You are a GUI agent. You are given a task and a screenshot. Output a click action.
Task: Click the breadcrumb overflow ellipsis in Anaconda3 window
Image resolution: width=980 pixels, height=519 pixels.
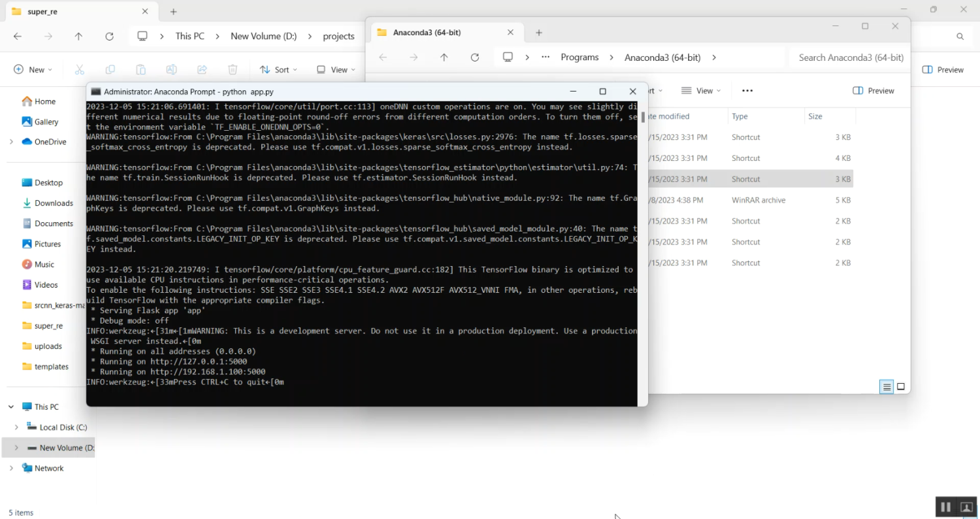tap(546, 58)
